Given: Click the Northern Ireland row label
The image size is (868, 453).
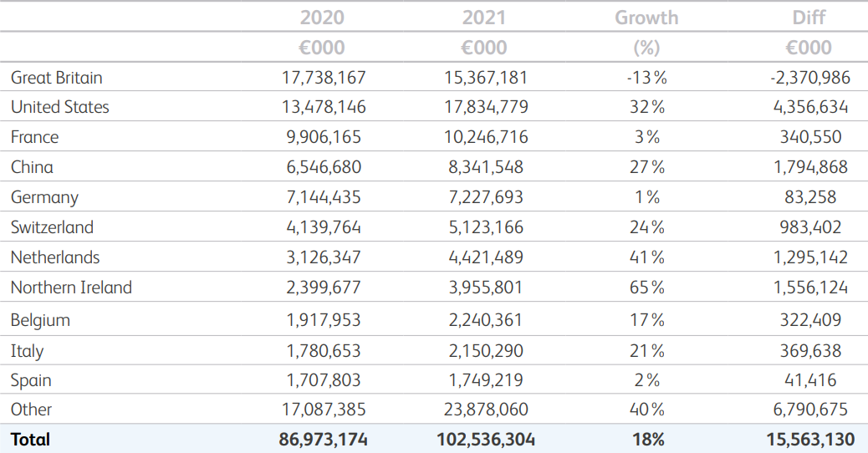Looking at the screenshot, I should tap(71, 288).
